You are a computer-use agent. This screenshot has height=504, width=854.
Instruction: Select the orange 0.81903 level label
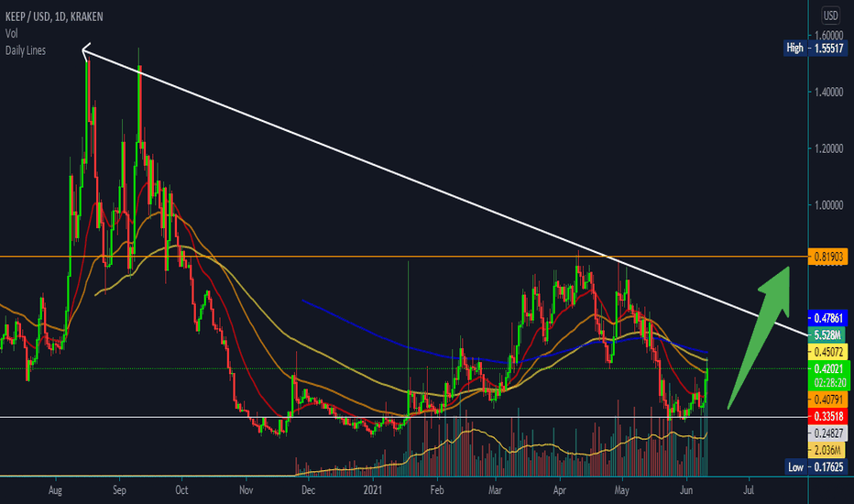click(827, 257)
